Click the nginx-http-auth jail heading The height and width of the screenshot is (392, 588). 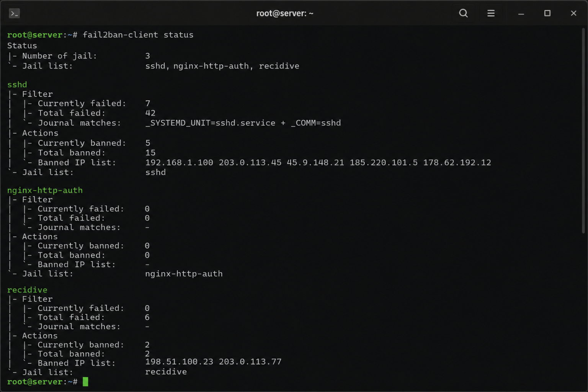coord(45,190)
